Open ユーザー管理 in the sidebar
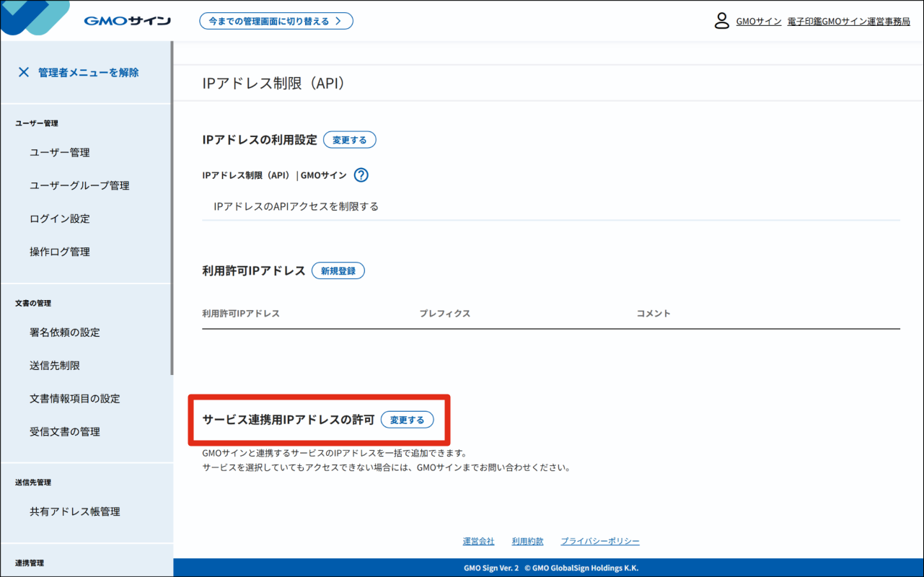The height and width of the screenshot is (577, 924). pos(60,152)
